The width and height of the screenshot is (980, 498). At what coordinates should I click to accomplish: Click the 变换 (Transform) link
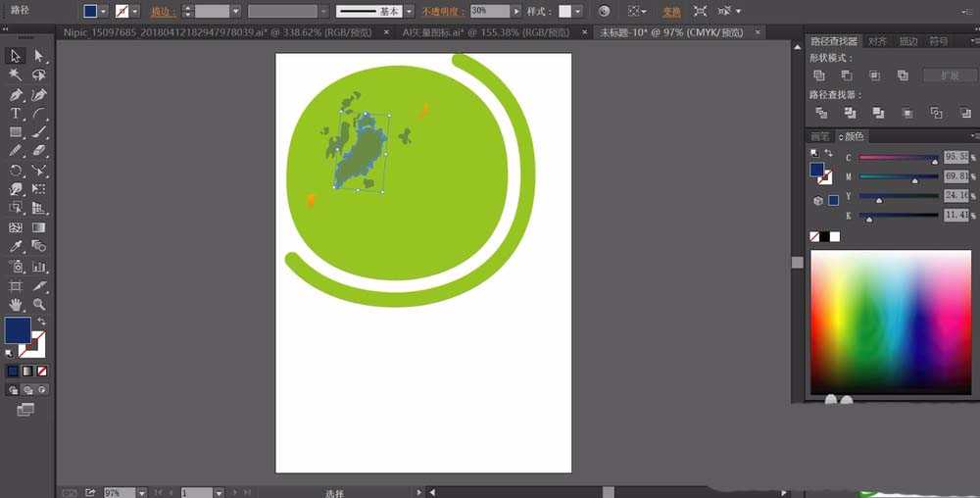tap(671, 12)
